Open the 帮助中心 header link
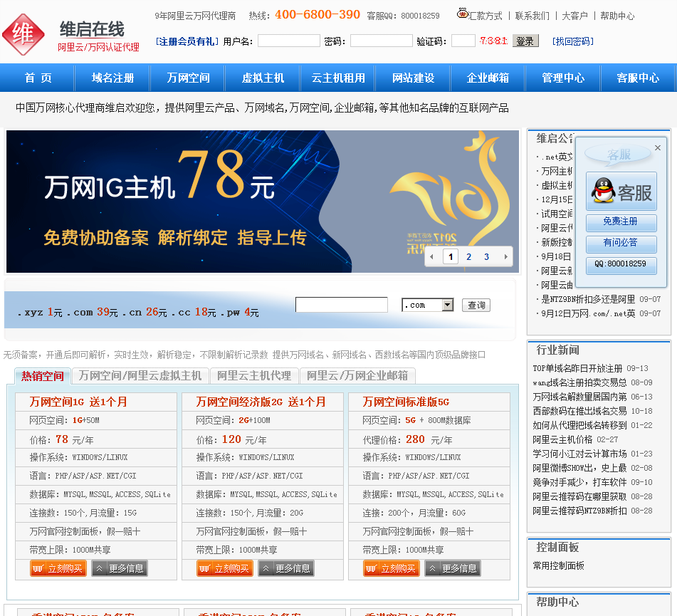Viewport: 677px width, 616px height. click(x=617, y=16)
